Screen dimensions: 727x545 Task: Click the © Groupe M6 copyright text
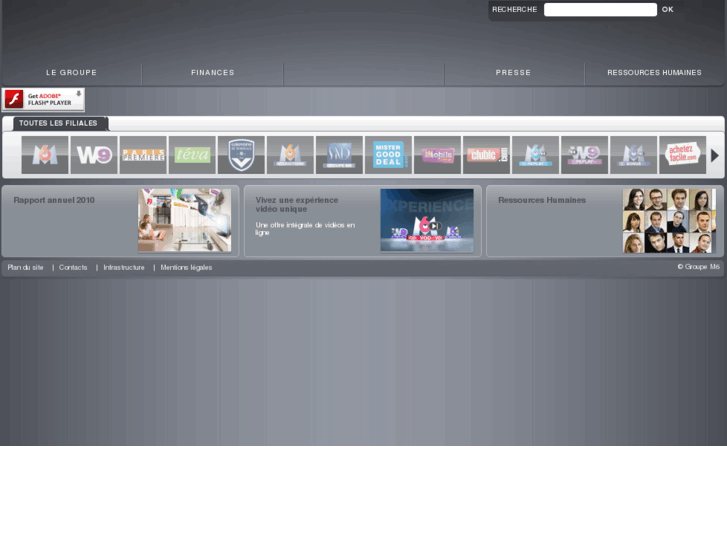699,267
